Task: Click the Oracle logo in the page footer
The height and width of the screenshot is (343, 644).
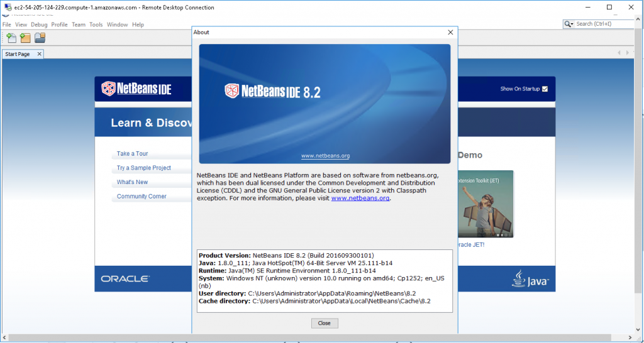Action: pyautogui.click(x=125, y=278)
